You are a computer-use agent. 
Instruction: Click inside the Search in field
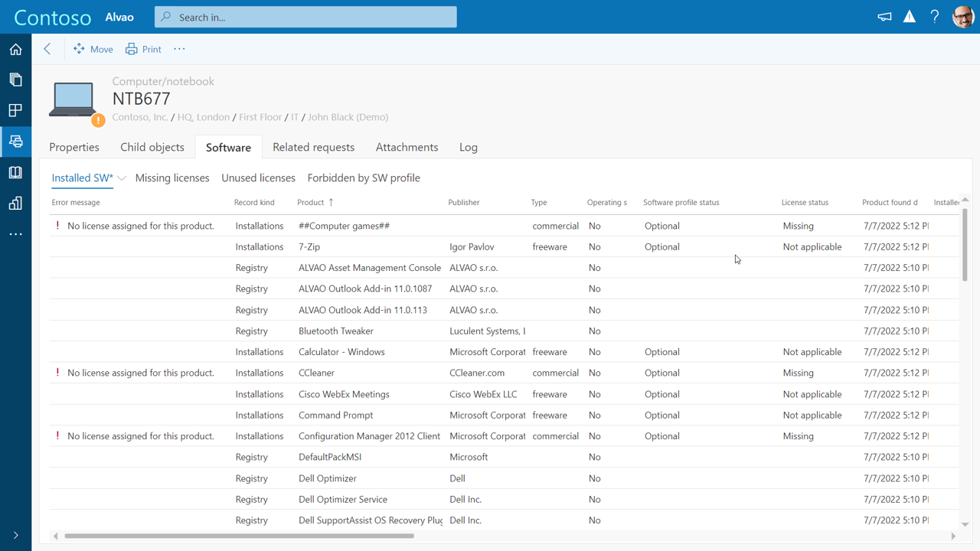pyautogui.click(x=305, y=16)
